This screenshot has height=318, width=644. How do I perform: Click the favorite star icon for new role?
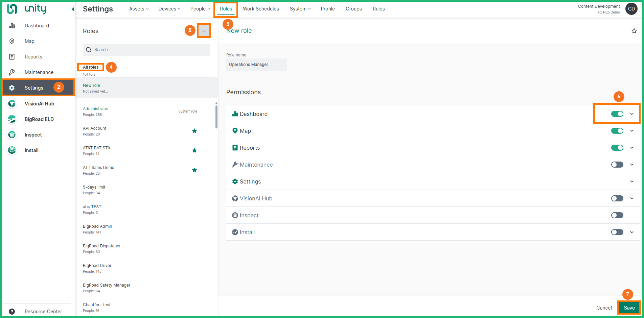[634, 31]
